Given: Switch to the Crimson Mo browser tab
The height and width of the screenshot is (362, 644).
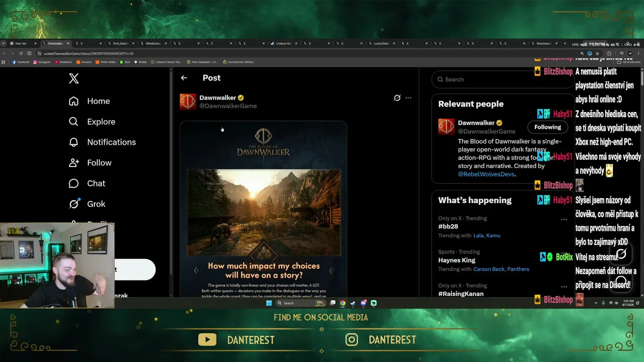Looking at the screenshot, I should tap(283, 44).
